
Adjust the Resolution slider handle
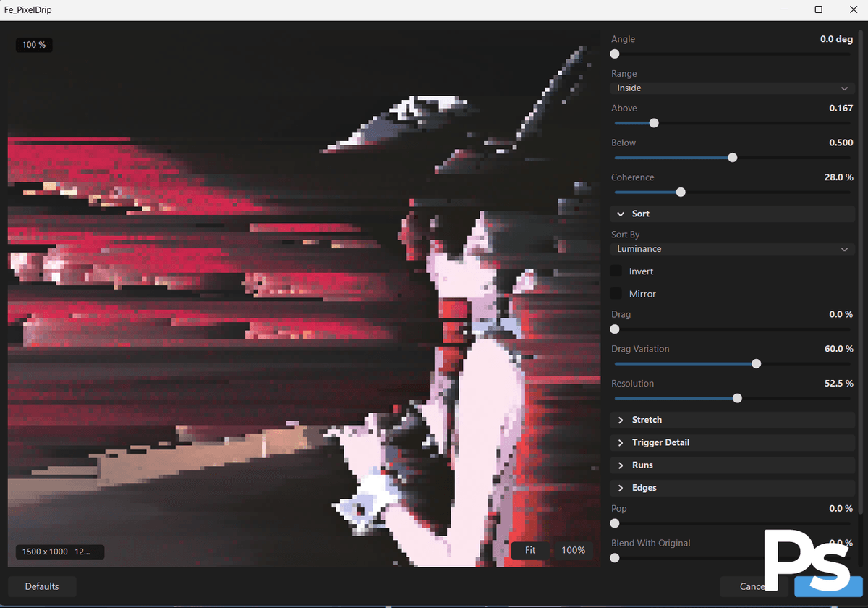pyautogui.click(x=737, y=398)
